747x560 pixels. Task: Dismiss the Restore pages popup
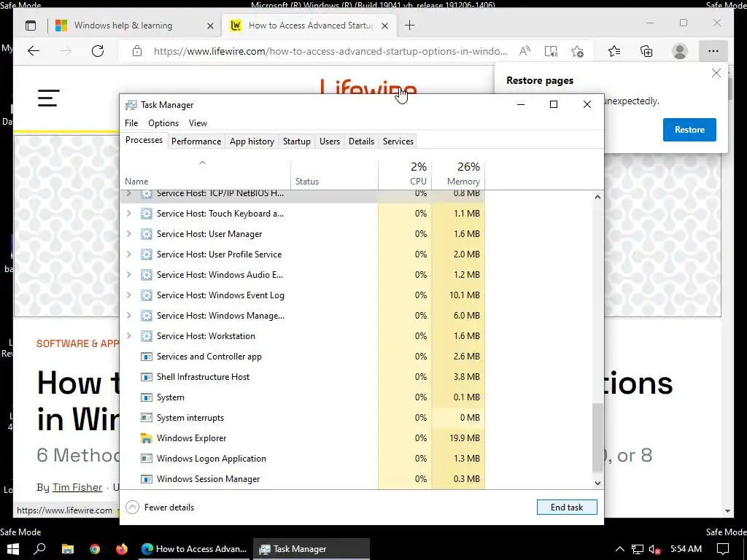tap(716, 73)
